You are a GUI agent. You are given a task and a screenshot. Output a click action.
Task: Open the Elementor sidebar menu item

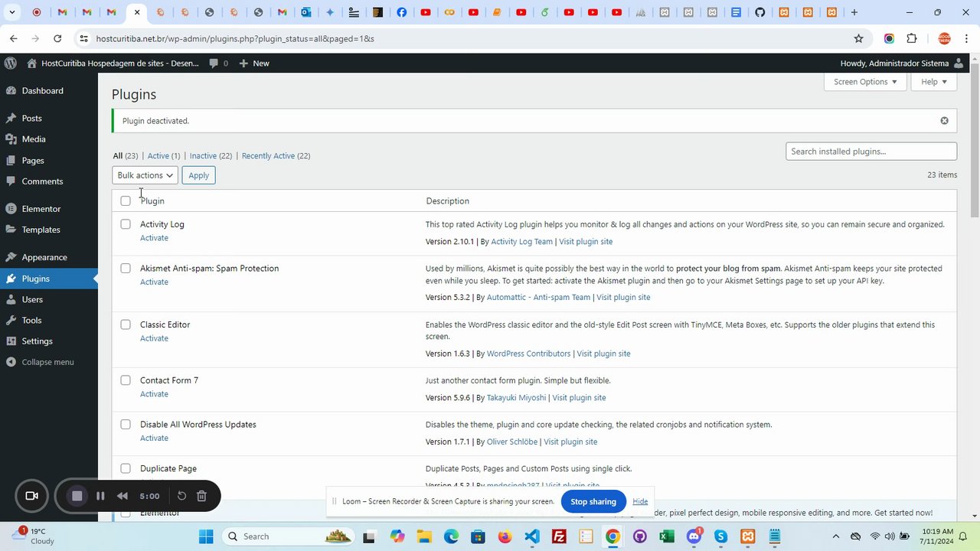click(41, 209)
